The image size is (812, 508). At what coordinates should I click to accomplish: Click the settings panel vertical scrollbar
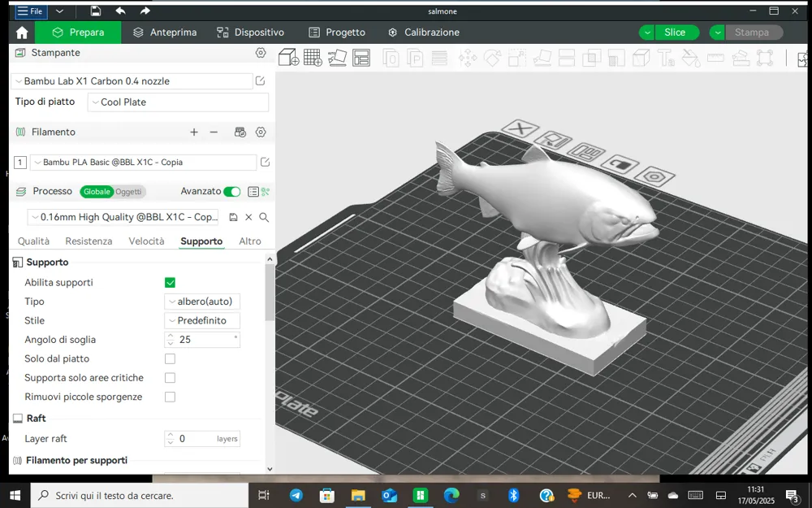click(x=270, y=291)
